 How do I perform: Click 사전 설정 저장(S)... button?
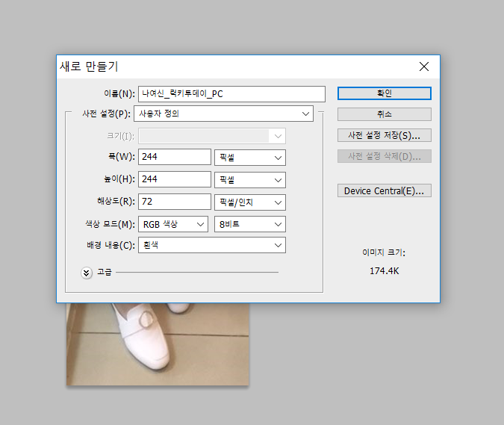pyautogui.click(x=384, y=135)
